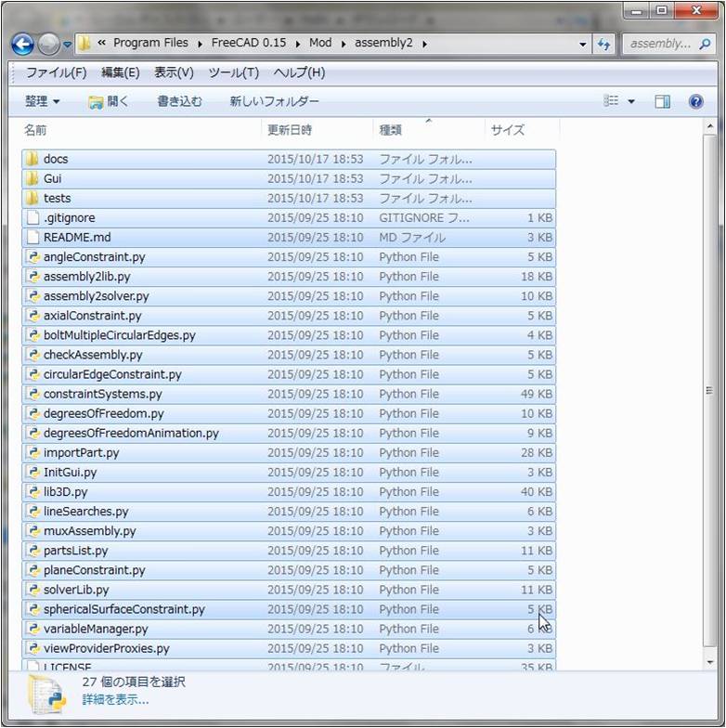Click the 書き込む burn button
This screenshot has height=728, width=726.
pos(180,101)
